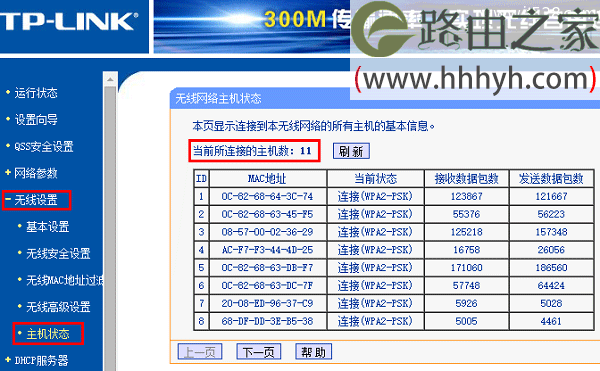The height and width of the screenshot is (371, 600).
Task: Open 无线高级设置 submenu item
Action: click(58, 307)
